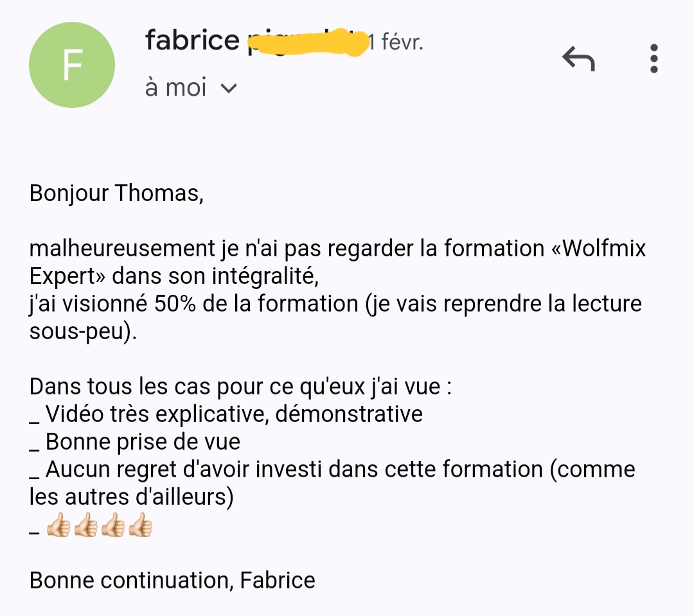This screenshot has height=616, width=694.
Task: Click the reply arrow icon
Action: coord(578,60)
